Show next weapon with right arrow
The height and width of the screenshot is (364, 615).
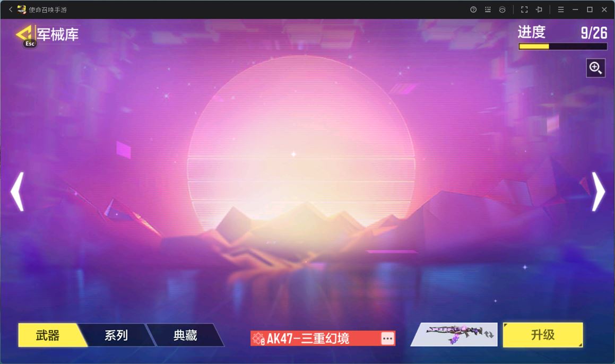(x=598, y=192)
